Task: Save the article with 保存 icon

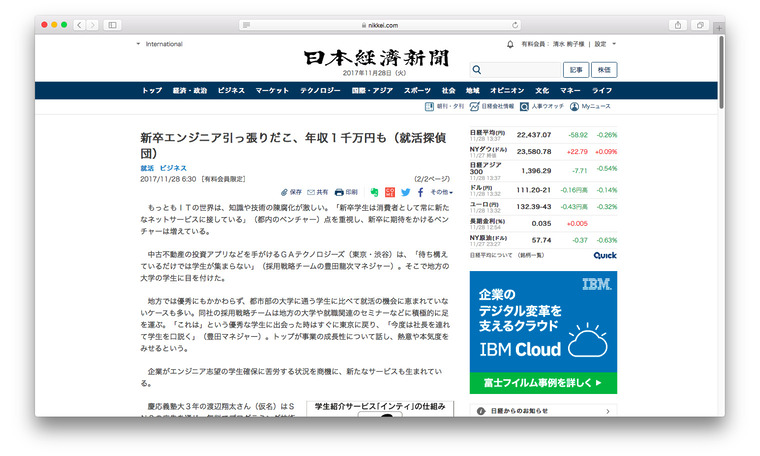Action: (290, 191)
